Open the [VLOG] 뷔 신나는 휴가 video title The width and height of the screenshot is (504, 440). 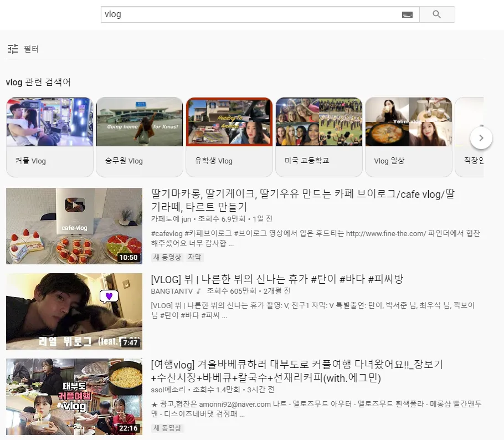pyautogui.click(x=277, y=279)
